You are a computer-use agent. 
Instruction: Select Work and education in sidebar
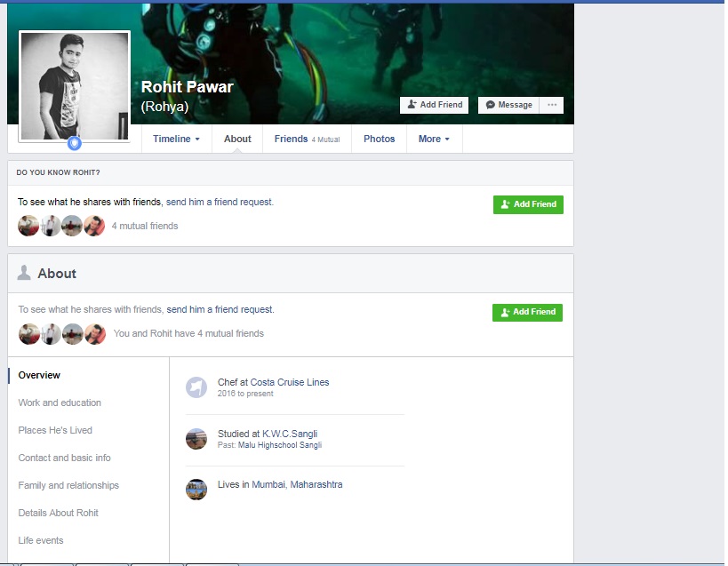[60, 403]
